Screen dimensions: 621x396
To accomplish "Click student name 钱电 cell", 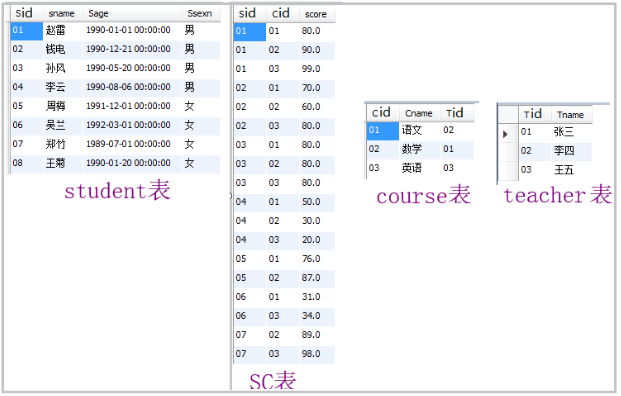I will pyautogui.click(x=63, y=50).
